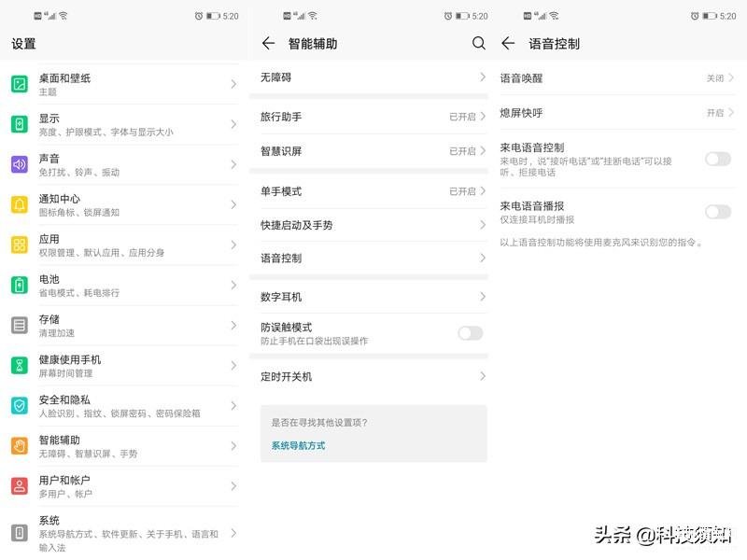The width and height of the screenshot is (747, 560).
Task: Tap the green 电池 battery icon
Action: click(x=20, y=285)
